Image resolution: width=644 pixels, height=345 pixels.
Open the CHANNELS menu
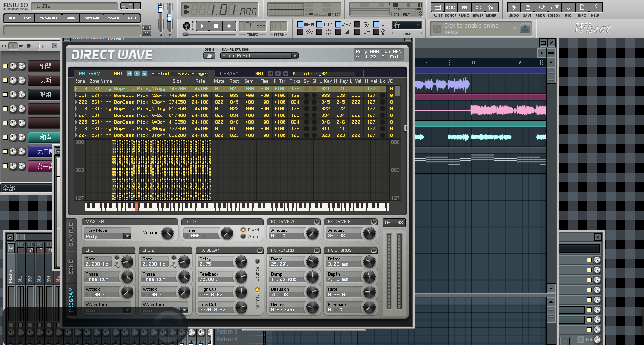49,18
